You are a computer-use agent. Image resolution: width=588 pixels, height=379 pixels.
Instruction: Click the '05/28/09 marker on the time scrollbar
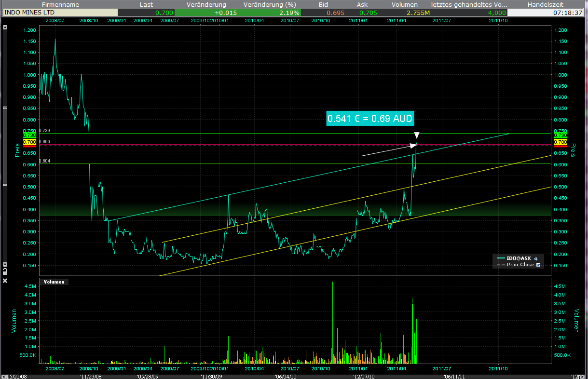pyautogui.click(x=147, y=376)
